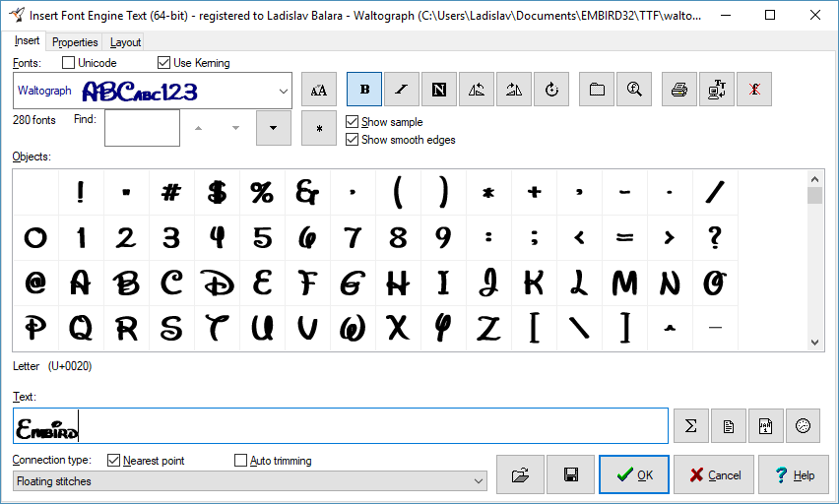
Task: Confirm with the OK button
Action: click(x=634, y=474)
